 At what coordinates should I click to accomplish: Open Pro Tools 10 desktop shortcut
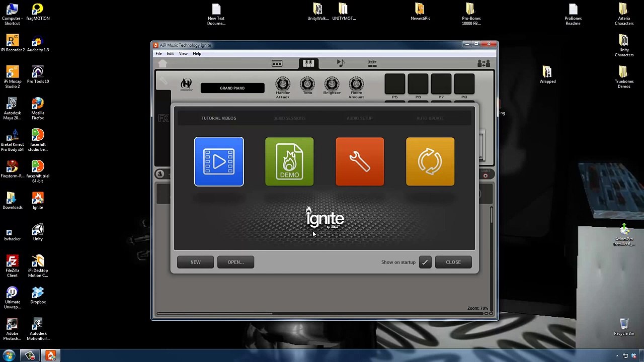click(x=38, y=74)
